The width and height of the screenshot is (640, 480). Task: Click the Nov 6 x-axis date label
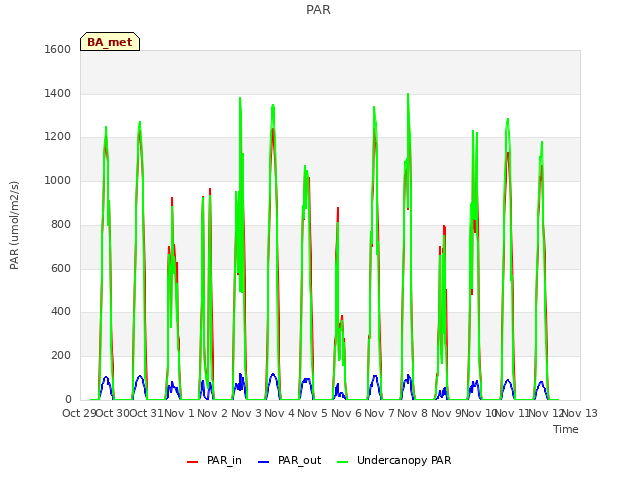pos(346,413)
